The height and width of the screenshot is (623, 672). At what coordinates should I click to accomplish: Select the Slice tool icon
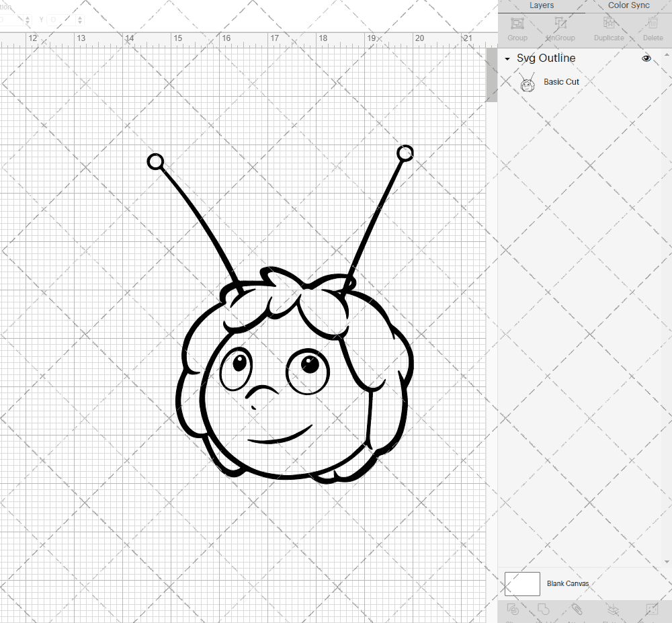[512, 609]
